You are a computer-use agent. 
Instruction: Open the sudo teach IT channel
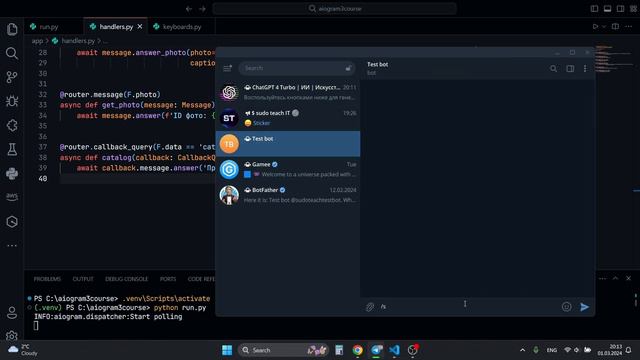pos(288,118)
